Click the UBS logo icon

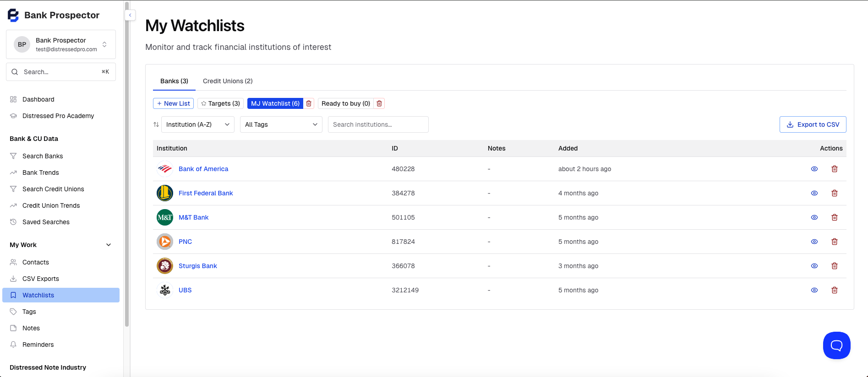coord(165,290)
